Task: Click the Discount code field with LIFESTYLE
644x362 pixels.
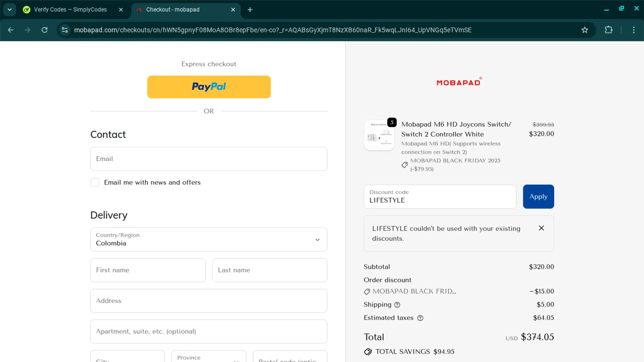Action: (x=440, y=197)
